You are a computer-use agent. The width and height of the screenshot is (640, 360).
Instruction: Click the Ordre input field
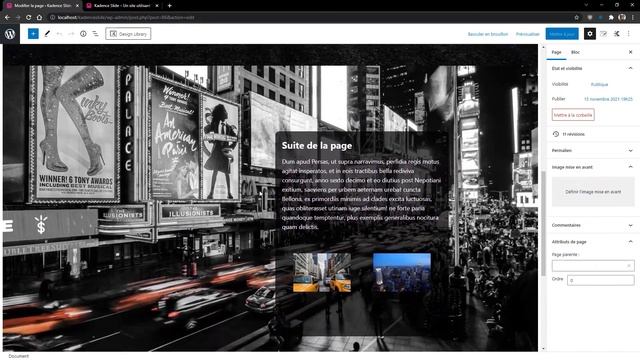[600, 280]
